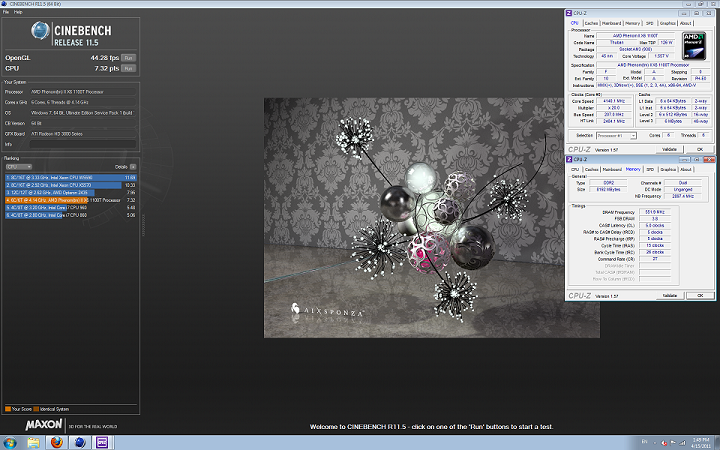The height and width of the screenshot is (450, 720).
Task: Click the Details arrow button in Ranking
Action: [133, 167]
